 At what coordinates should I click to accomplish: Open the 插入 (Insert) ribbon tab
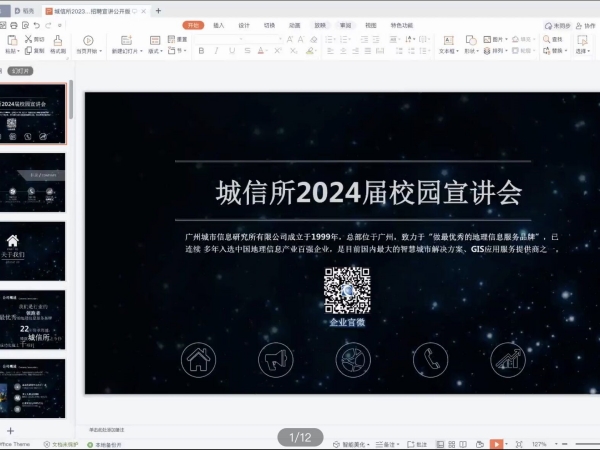click(218, 25)
